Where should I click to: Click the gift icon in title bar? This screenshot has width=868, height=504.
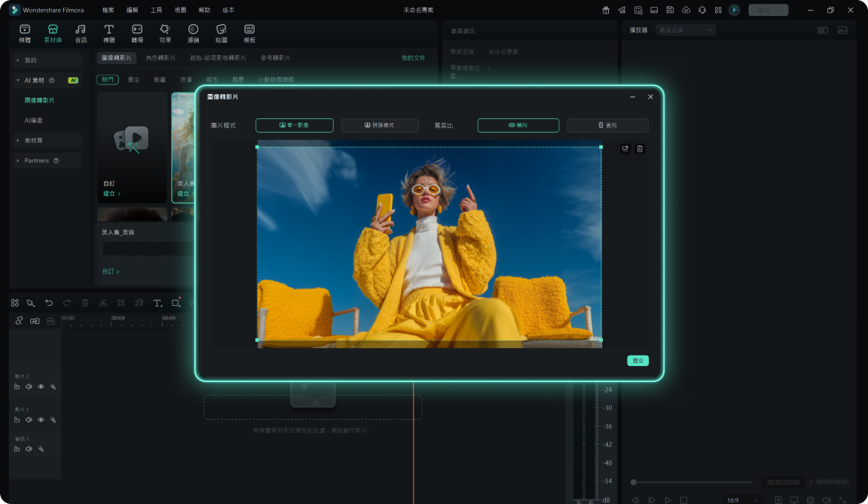click(x=606, y=10)
